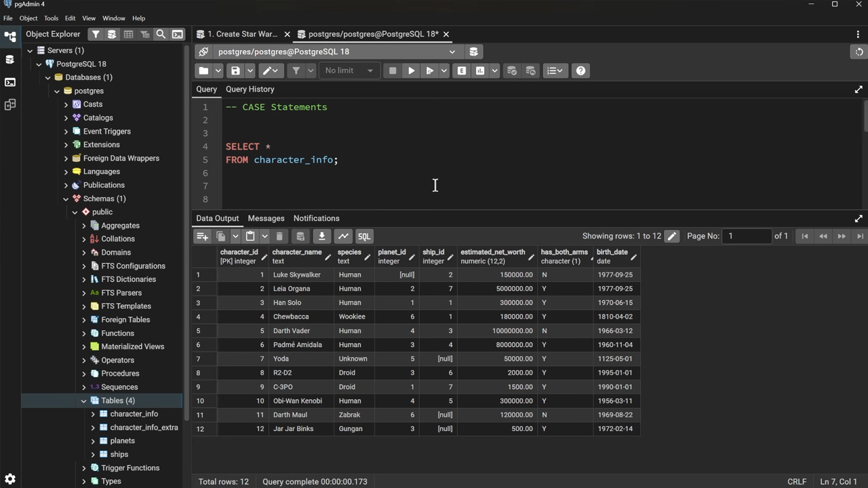Screen dimensions: 868x488
Task: Open the Tools menu
Action: [51, 18]
